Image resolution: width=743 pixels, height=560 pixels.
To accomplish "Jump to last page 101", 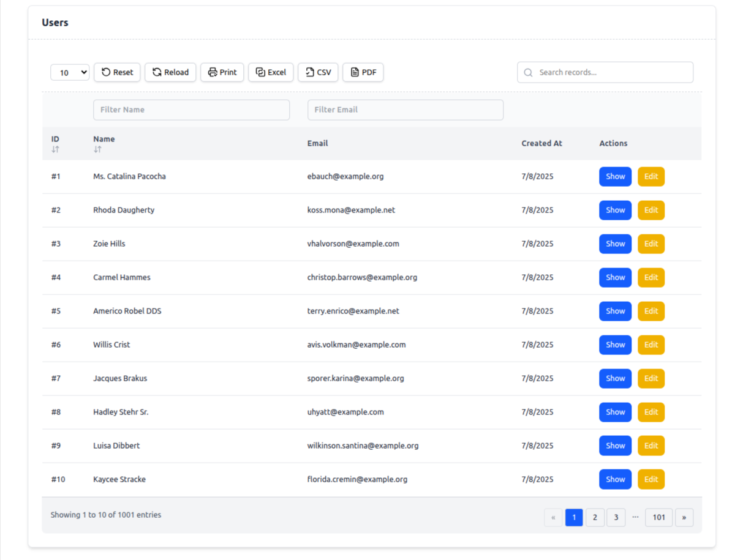I will pos(659,517).
